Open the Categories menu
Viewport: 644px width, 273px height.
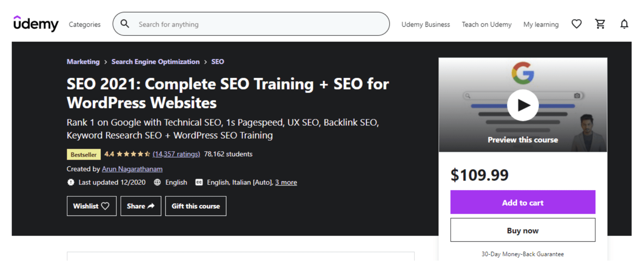pyautogui.click(x=85, y=24)
